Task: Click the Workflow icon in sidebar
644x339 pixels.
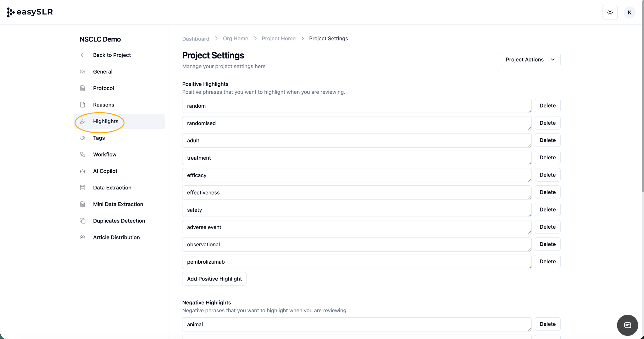Action: [x=82, y=155]
